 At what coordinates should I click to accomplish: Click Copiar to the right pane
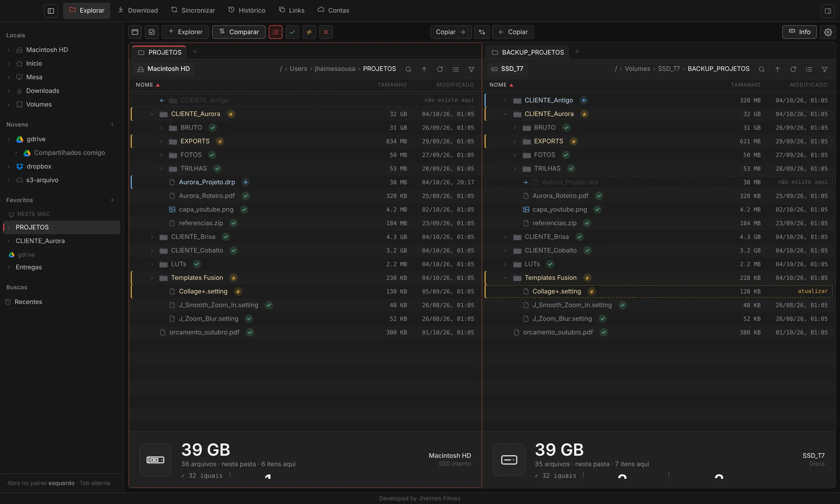click(451, 32)
